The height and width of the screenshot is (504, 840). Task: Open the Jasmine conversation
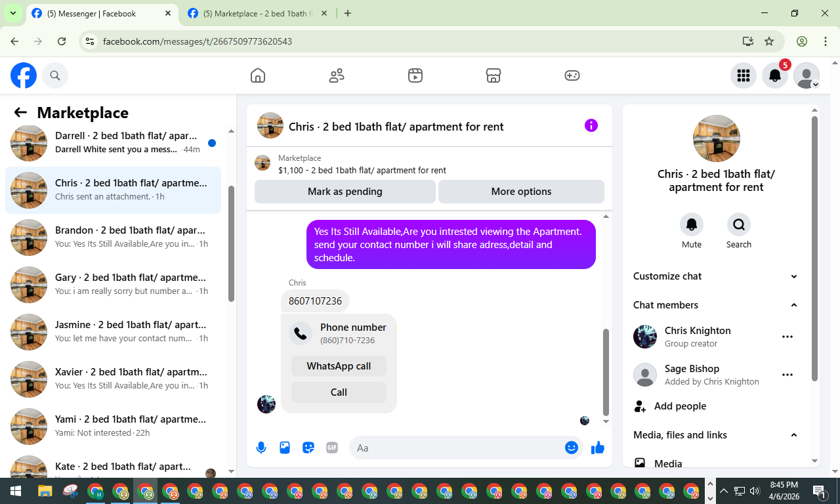113,332
